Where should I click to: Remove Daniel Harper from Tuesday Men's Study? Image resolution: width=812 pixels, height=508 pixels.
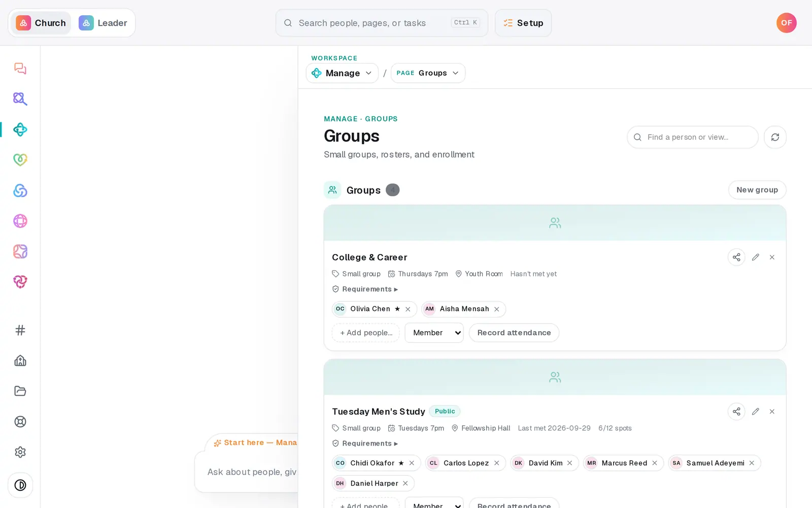point(405,484)
